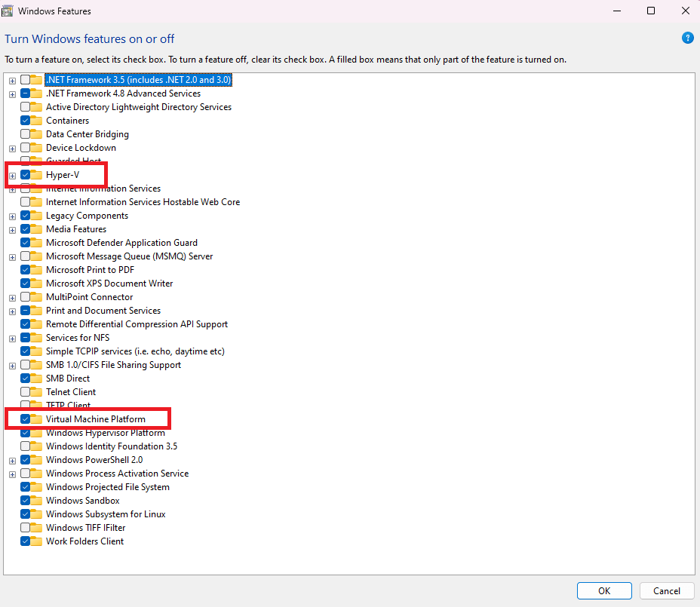Click folder icon next to Microsoft XPS Document Writer
Screen dimensions: 700x607
click(x=37, y=284)
